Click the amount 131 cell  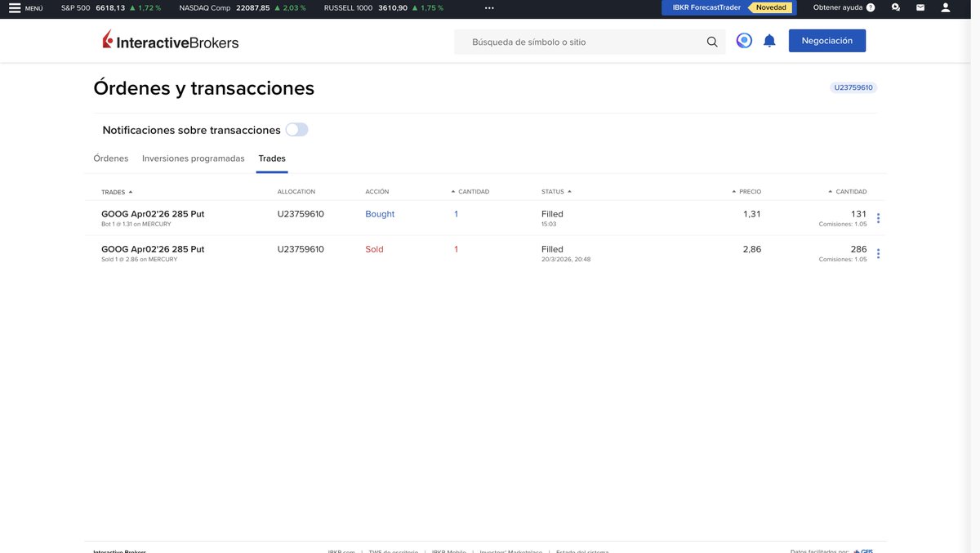[858, 214]
